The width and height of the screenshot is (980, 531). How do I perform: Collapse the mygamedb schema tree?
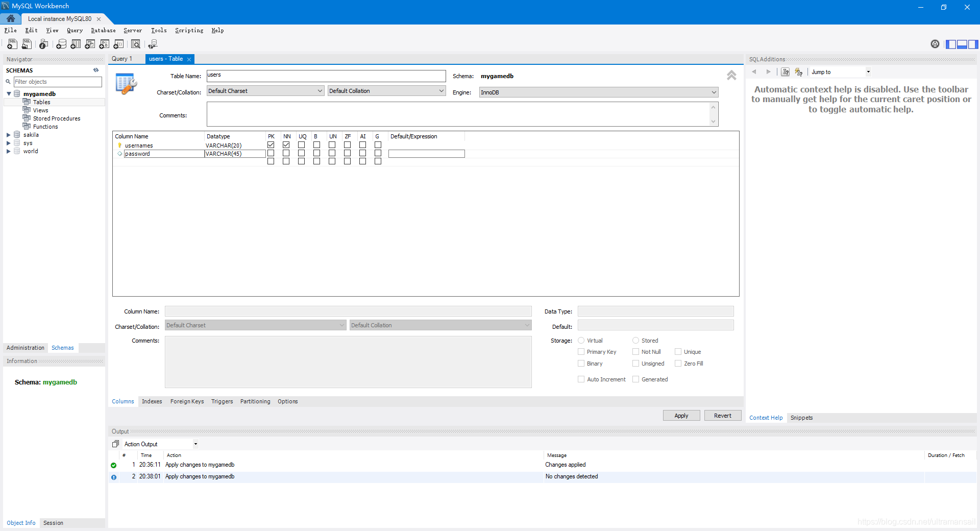[9, 94]
